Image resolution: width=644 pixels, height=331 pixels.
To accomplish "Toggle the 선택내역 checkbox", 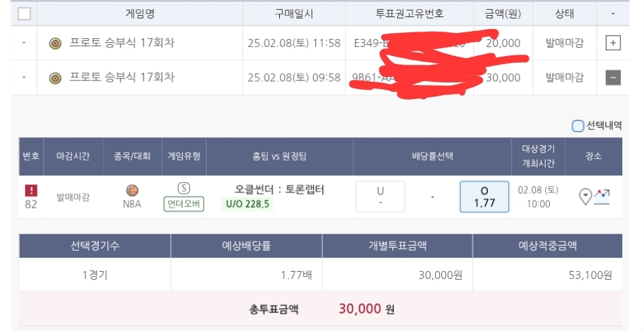I will click(x=577, y=126).
